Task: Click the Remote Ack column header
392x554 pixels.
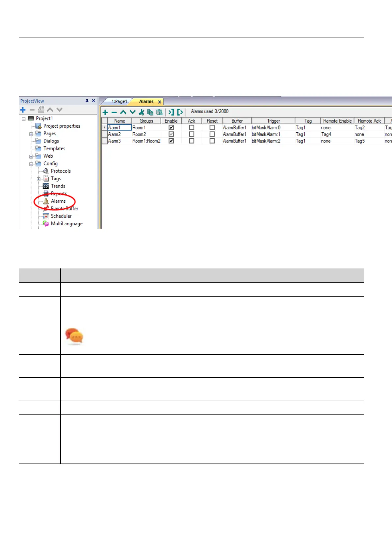Action: pyautogui.click(x=369, y=121)
